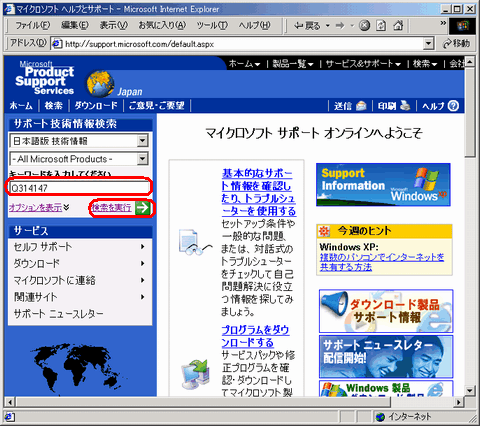Click the ホーム tab in blue bar

coord(21,106)
